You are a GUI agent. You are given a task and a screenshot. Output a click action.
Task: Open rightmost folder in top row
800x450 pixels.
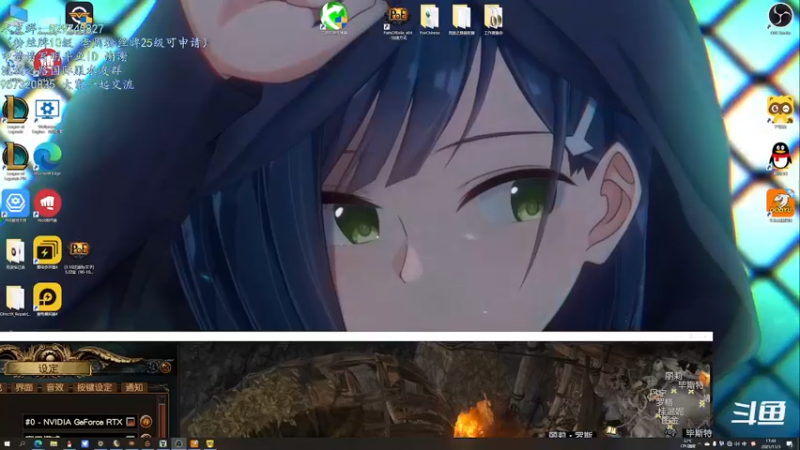pos(493,19)
